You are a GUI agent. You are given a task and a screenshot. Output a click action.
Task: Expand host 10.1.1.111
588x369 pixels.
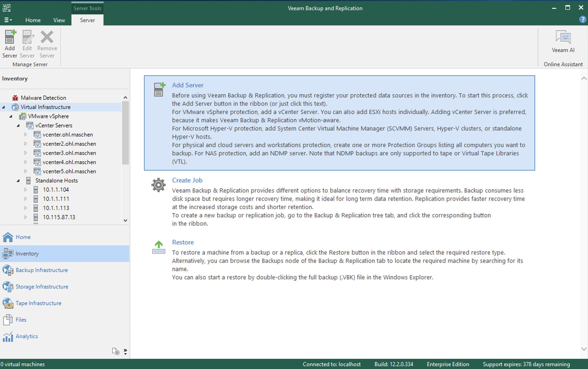(26, 199)
